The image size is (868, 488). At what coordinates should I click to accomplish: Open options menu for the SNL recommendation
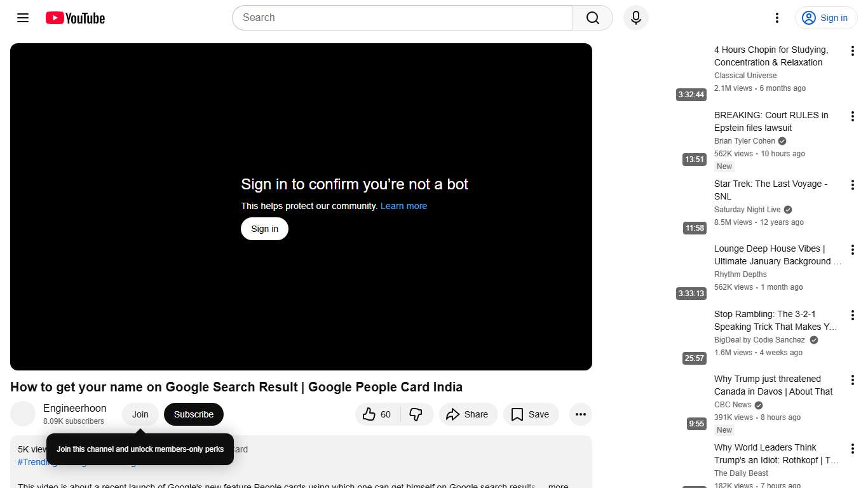pos(852,184)
